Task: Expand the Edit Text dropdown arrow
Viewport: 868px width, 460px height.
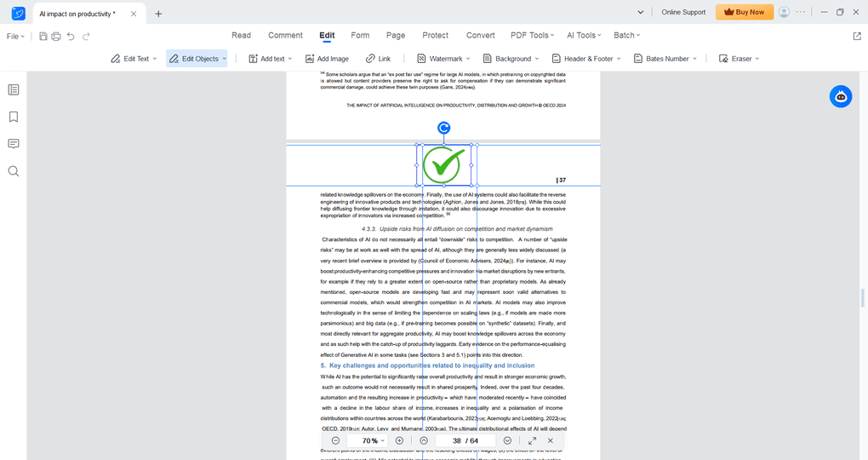Action: point(155,59)
